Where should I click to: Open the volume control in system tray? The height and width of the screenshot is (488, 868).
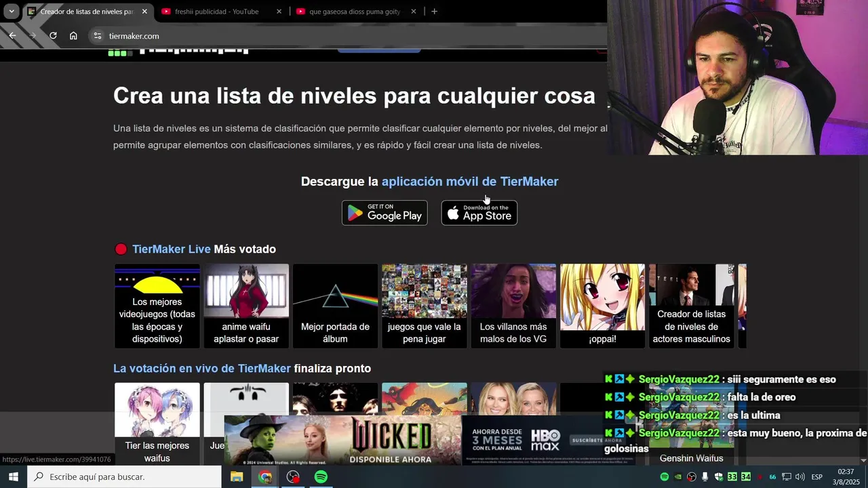coord(800,477)
